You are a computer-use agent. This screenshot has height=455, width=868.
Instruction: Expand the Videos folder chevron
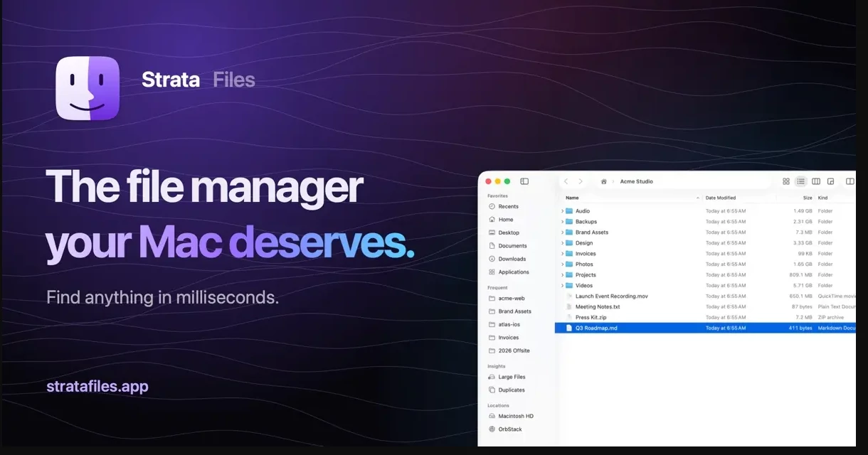(562, 286)
